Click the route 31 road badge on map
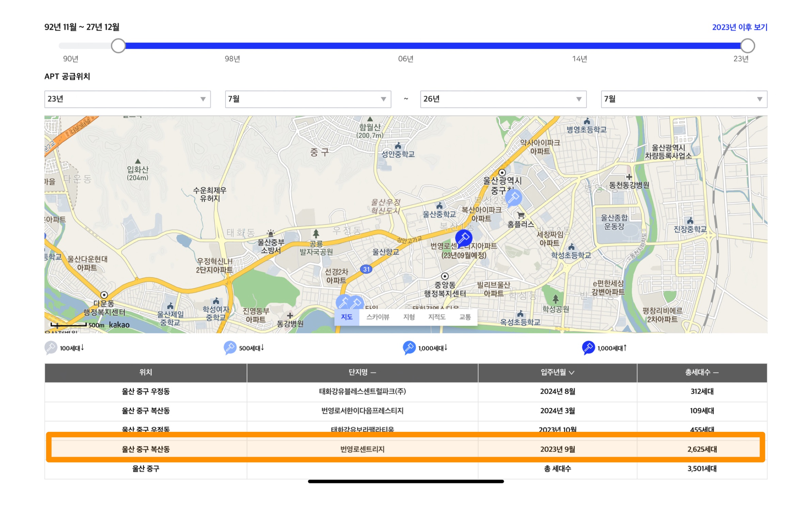This screenshot has width=812, height=507. [x=366, y=269]
